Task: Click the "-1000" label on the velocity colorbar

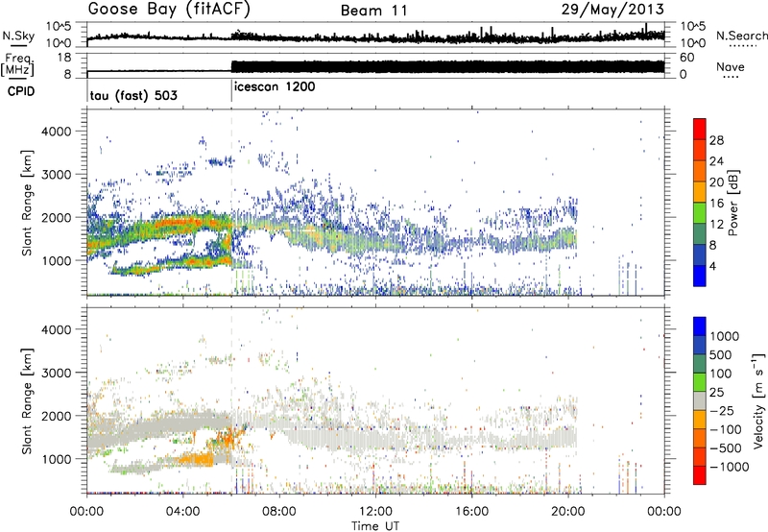Action: 730,467
